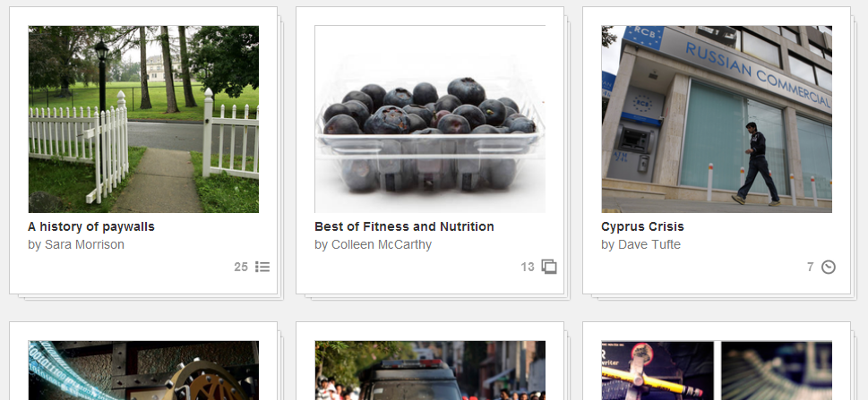Open the yellow pencil image thumbnail
Viewport: 868px width, 400px height.
coord(657,370)
